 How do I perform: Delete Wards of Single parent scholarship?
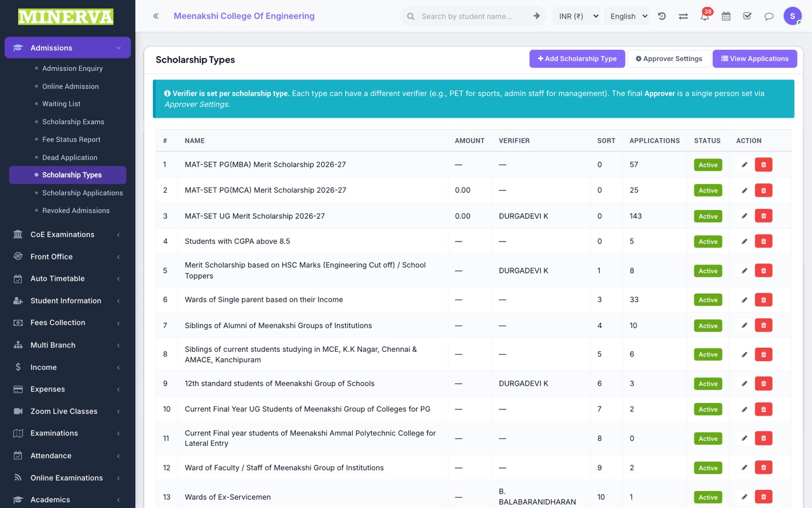pos(763,300)
